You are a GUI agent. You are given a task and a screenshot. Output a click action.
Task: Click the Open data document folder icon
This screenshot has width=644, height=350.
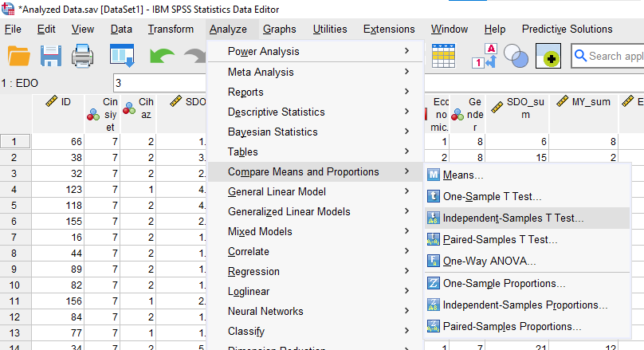pyautogui.click(x=18, y=57)
